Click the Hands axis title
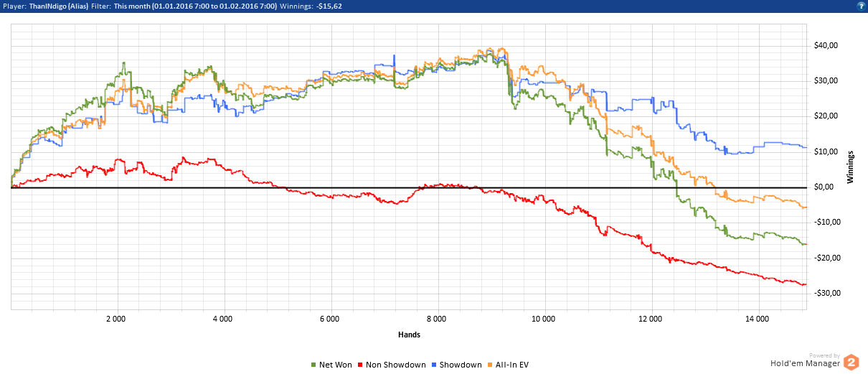The height and width of the screenshot is (374, 868). 409,335
